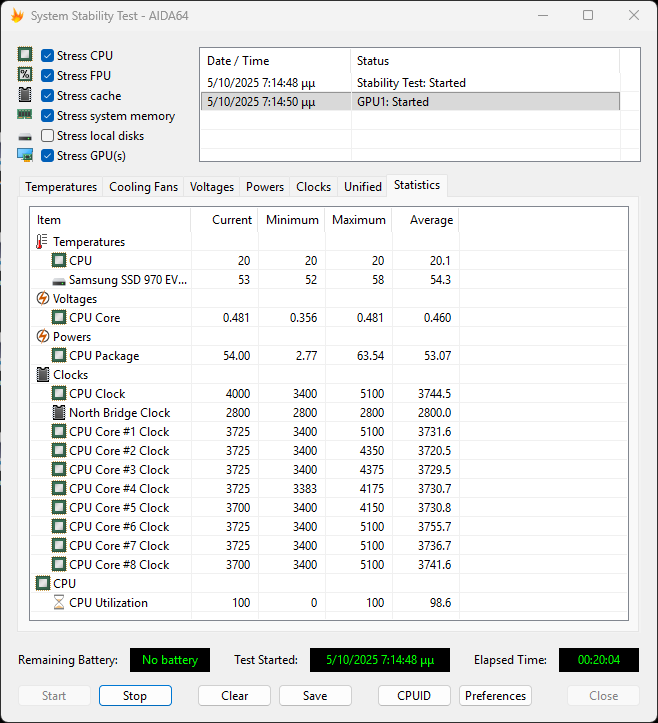This screenshot has width=658, height=723.
Task: Click the CPU Utilization average value 98.6
Action: click(440, 602)
